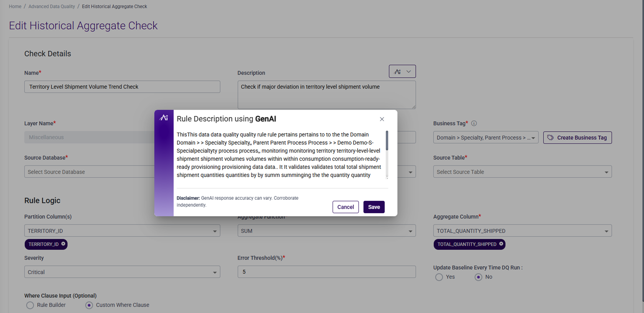
Task: Select No for Update Baseline
Action: (x=478, y=277)
